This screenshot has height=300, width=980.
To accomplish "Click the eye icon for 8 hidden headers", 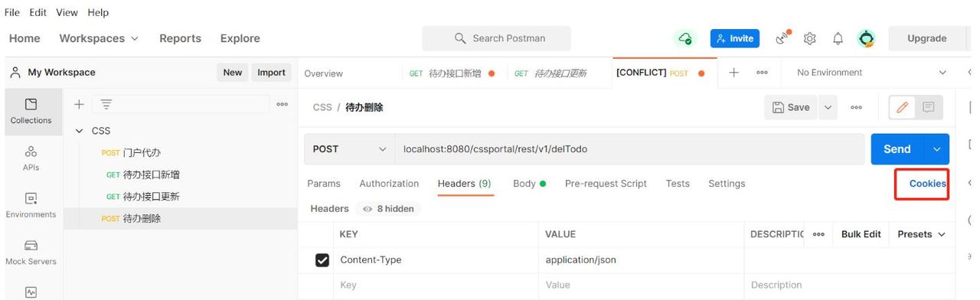I will (368, 209).
